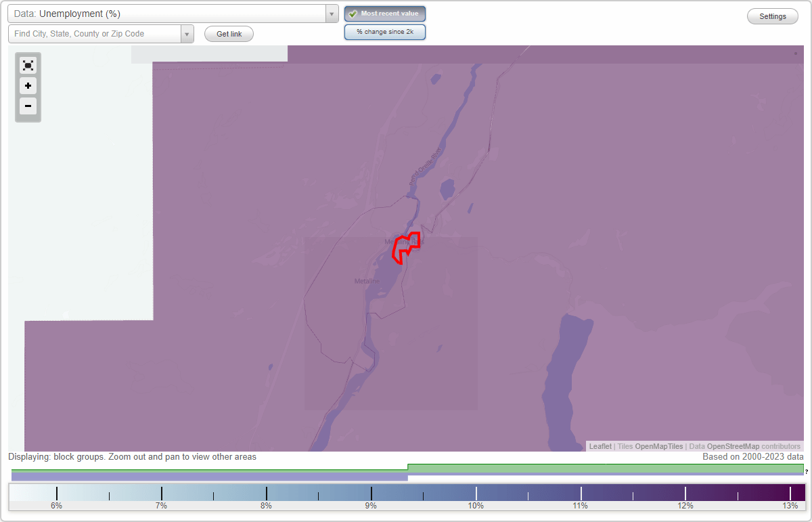Click the 6% mark on color legend

(x=57, y=506)
